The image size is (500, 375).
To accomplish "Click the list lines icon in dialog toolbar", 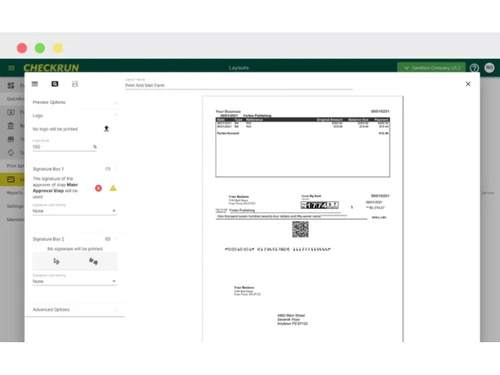I will coord(35,84).
